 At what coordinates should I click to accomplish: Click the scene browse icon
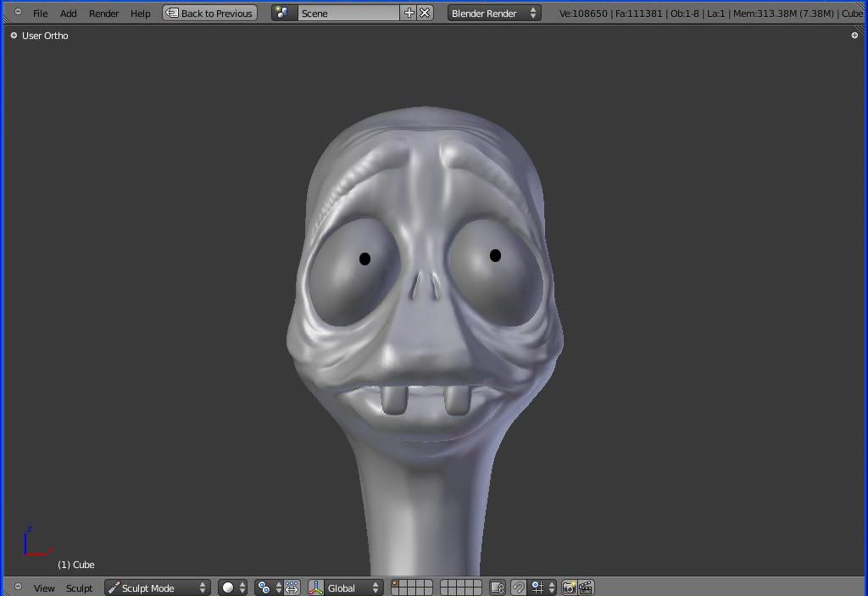tap(283, 13)
